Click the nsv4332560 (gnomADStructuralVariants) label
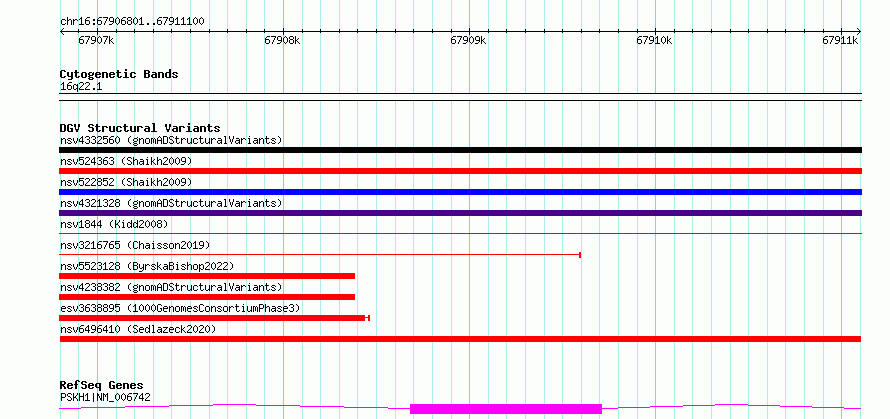 pyautogui.click(x=171, y=140)
